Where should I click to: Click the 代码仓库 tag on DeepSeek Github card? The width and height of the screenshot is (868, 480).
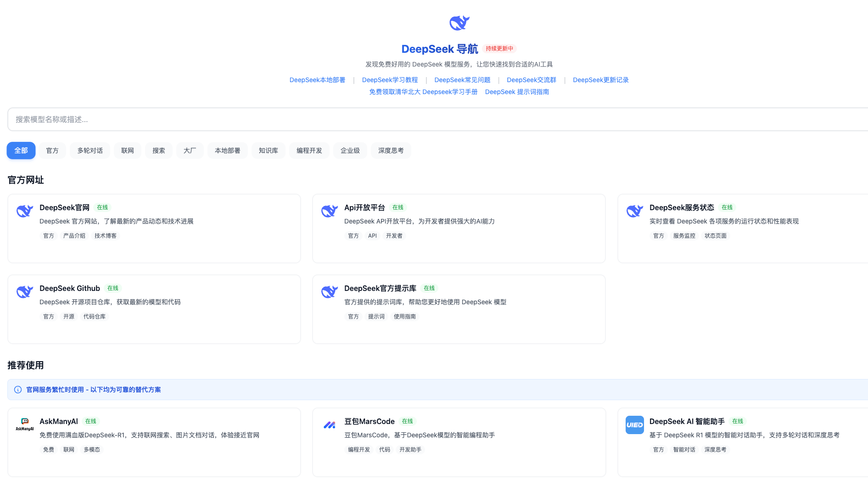click(x=95, y=317)
